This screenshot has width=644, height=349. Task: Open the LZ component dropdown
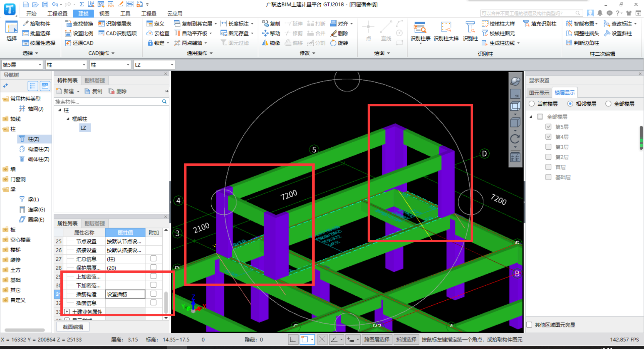[172, 65]
